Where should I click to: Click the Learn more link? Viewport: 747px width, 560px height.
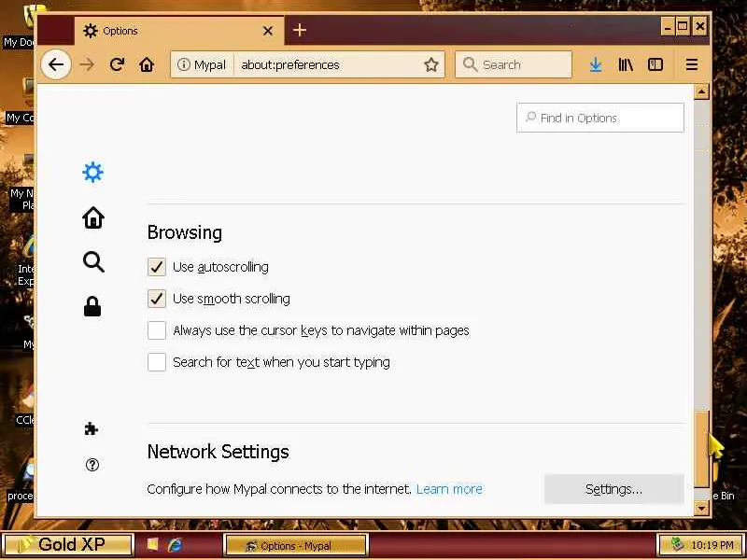pyautogui.click(x=449, y=489)
